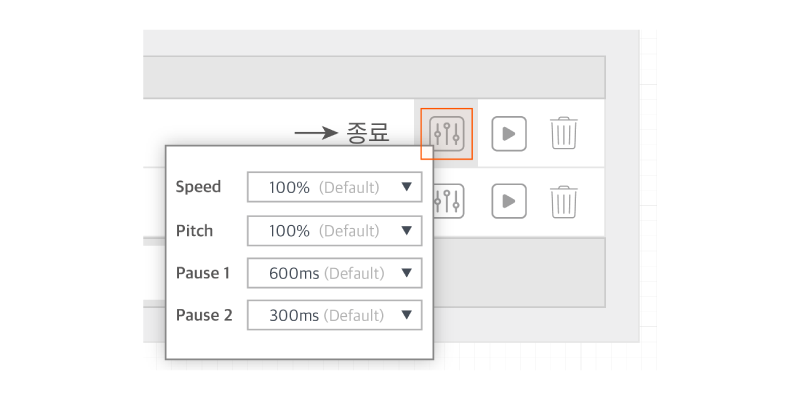800x400 pixels.
Task: Play the second row's audio preview
Action: pyautogui.click(x=508, y=201)
